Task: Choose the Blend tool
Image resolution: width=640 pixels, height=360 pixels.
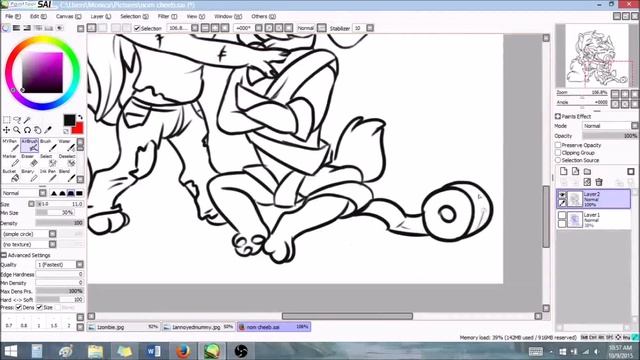Action: (x=67, y=175)
